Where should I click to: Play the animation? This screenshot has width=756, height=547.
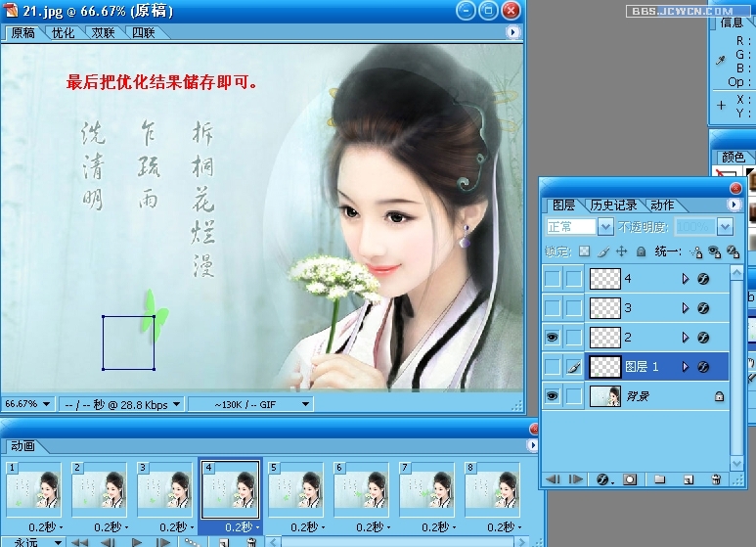(137, 543)
